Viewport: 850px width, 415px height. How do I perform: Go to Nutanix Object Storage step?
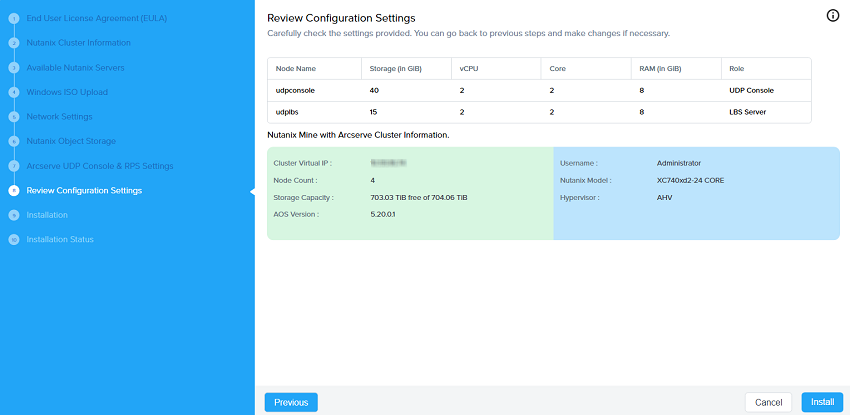click(x=71, y=141)
